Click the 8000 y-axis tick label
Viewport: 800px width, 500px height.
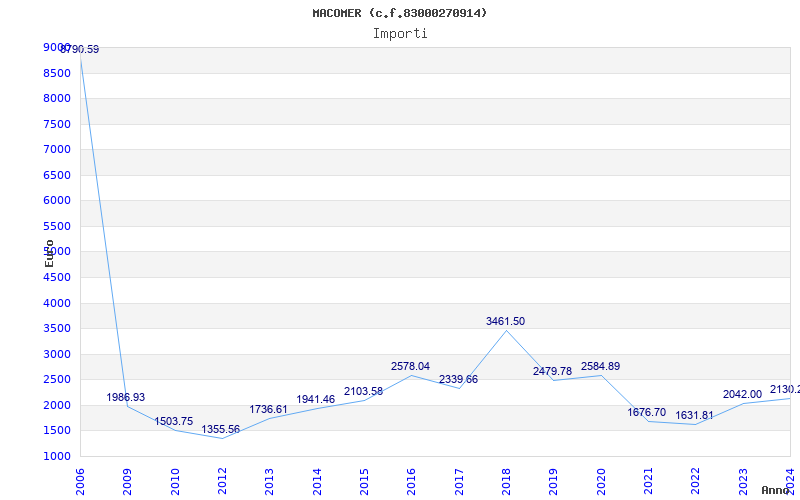(x=57, y=98)
